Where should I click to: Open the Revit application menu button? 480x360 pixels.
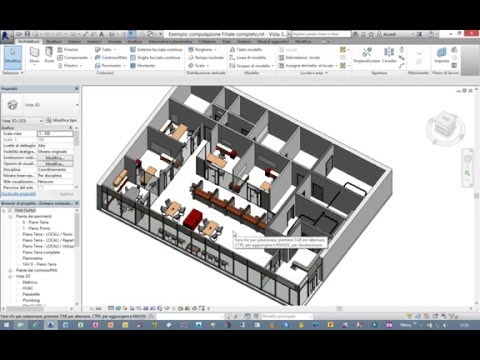(7, 36)
